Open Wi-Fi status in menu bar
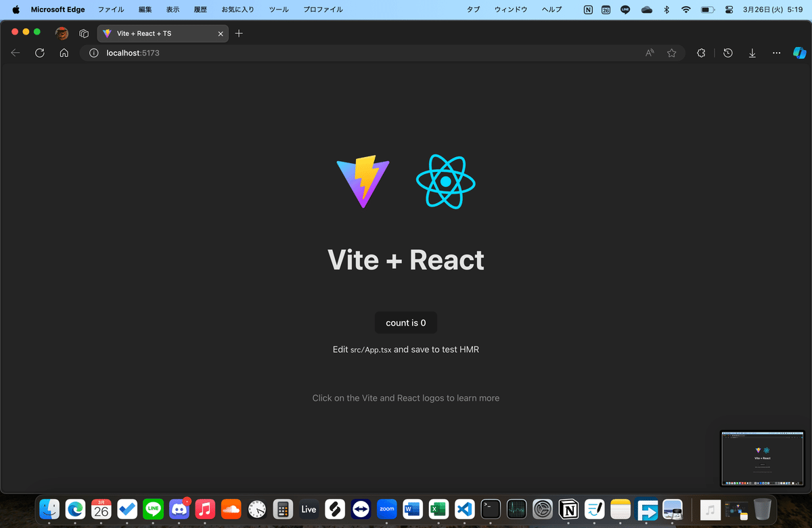The width and height of the screenshot is (812, 528). [686, 9]
